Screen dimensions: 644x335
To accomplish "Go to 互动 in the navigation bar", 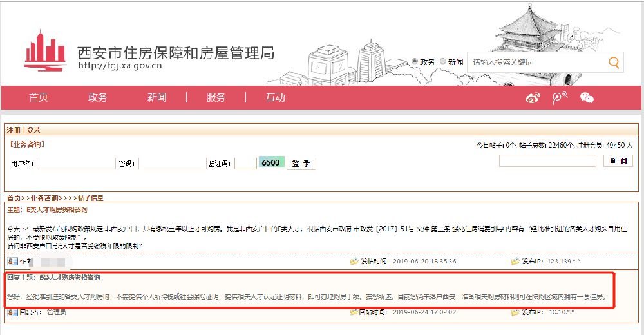I will [275, 97].
